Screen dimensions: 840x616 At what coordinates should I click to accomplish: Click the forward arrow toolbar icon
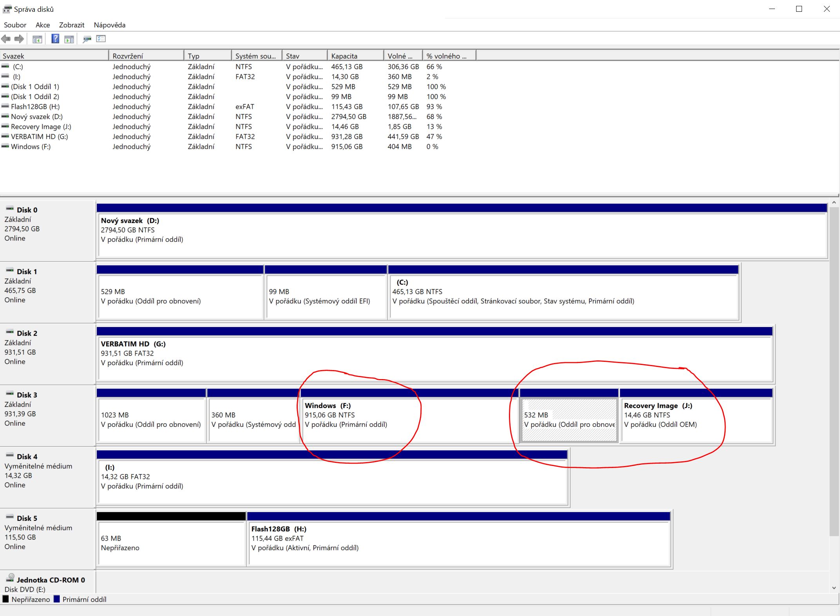pyautogui.click(x=19, y=39)
